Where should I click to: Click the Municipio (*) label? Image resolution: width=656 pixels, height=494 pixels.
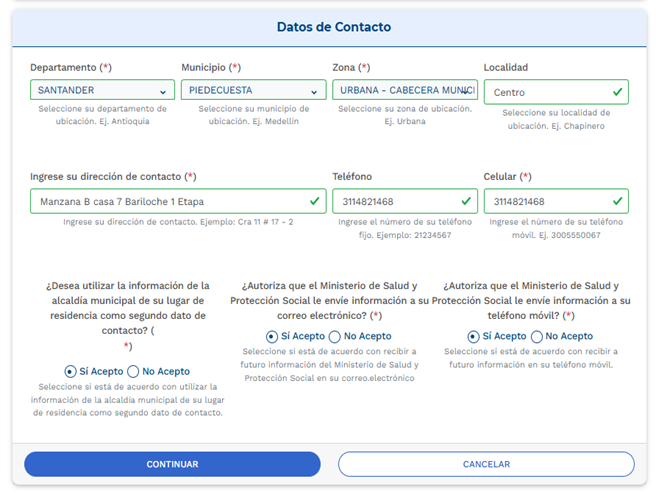211,67
